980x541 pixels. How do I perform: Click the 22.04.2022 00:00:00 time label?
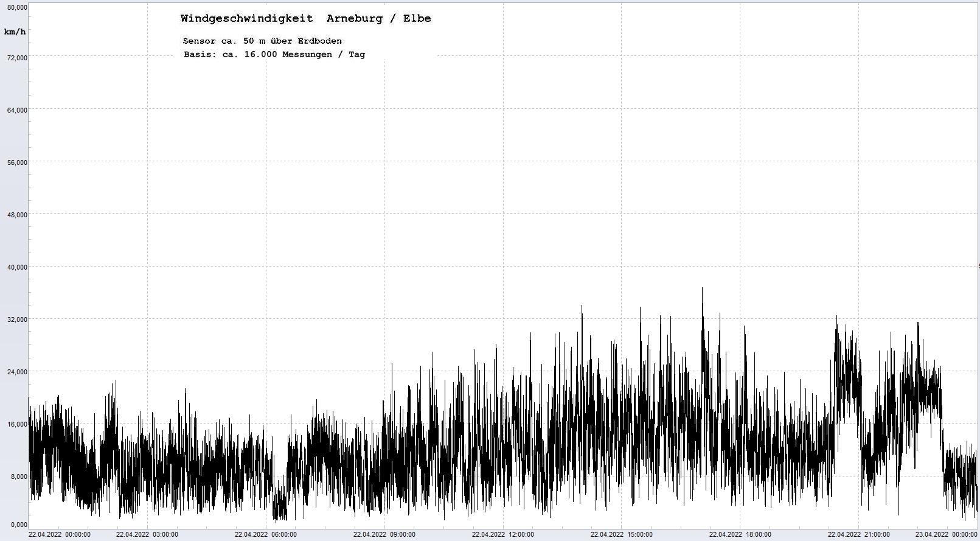click(x=60, y=535)
